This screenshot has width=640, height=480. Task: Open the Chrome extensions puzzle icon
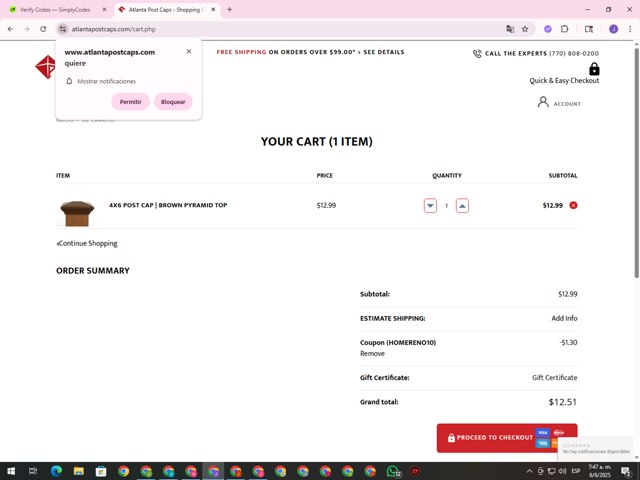[x=564, y=29]
